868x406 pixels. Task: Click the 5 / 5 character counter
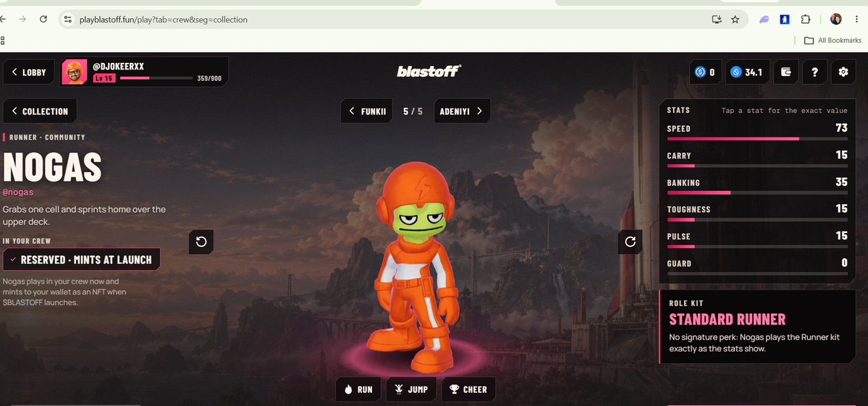coord(413,111)
